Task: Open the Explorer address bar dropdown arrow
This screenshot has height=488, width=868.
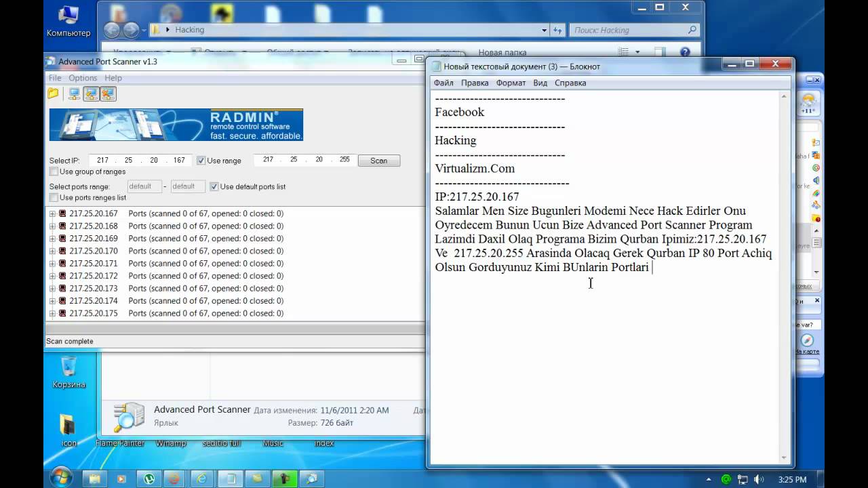Action: click(x=544, y=30)
